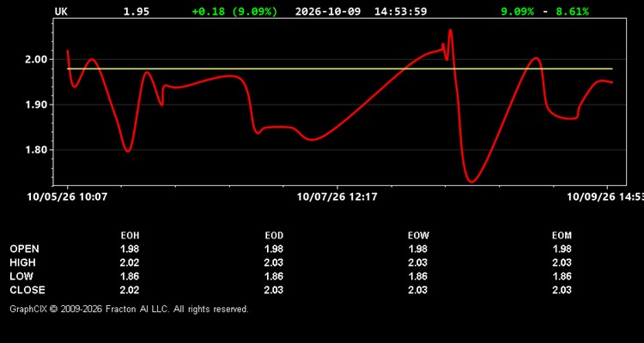The width and height of the screenshot is (644, 343).
Task: Select the OPEN row label
Action: click(x=25, y=249)
